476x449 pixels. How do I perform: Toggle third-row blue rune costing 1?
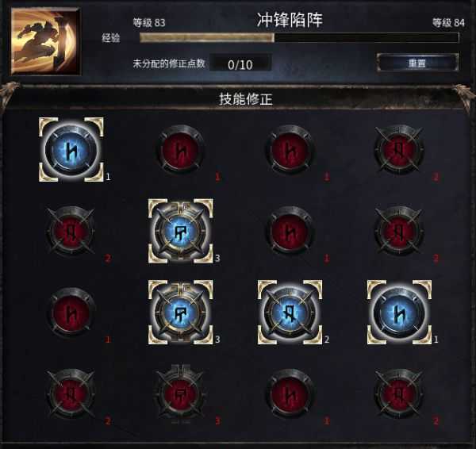(399, 312)
